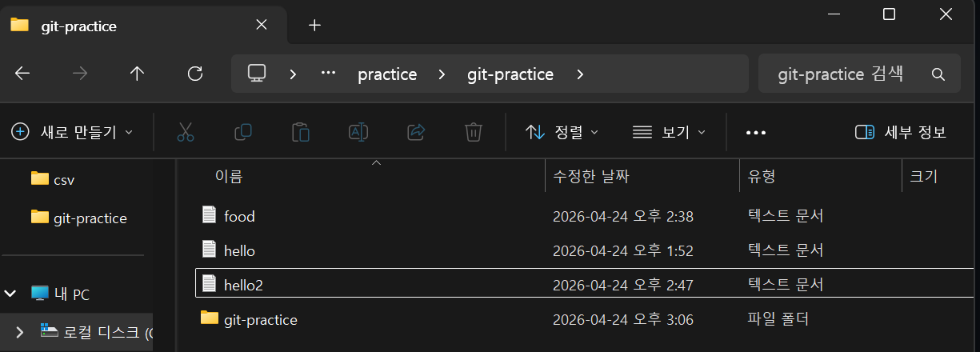Click the Share icon
Screen dimensions: 980x352
point(416,132)
